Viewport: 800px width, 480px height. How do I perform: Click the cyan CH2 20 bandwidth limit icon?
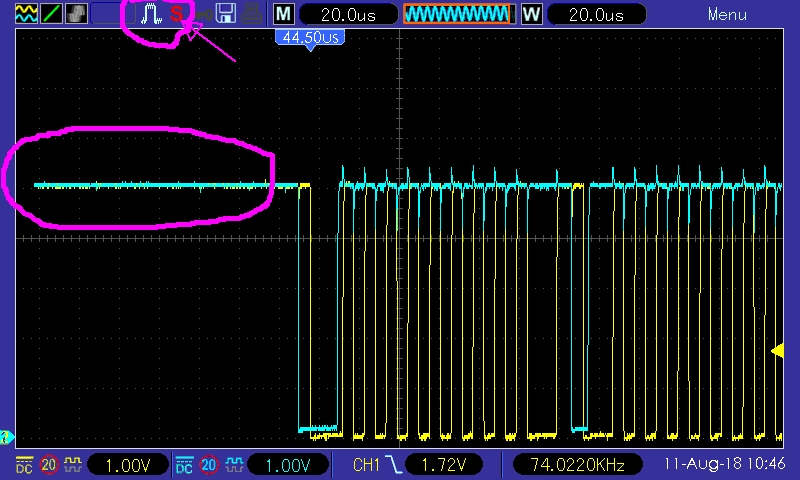[x=209, y=465]
